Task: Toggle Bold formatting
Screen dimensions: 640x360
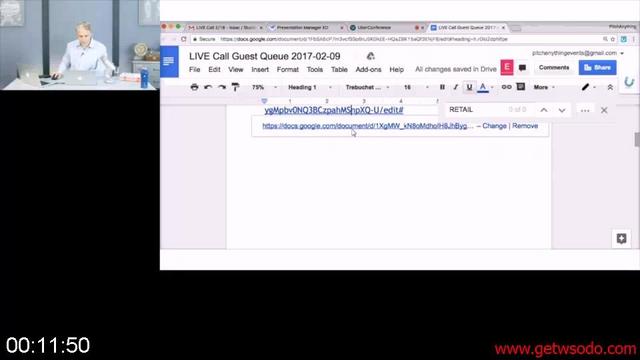Action: tap(442, 87)
